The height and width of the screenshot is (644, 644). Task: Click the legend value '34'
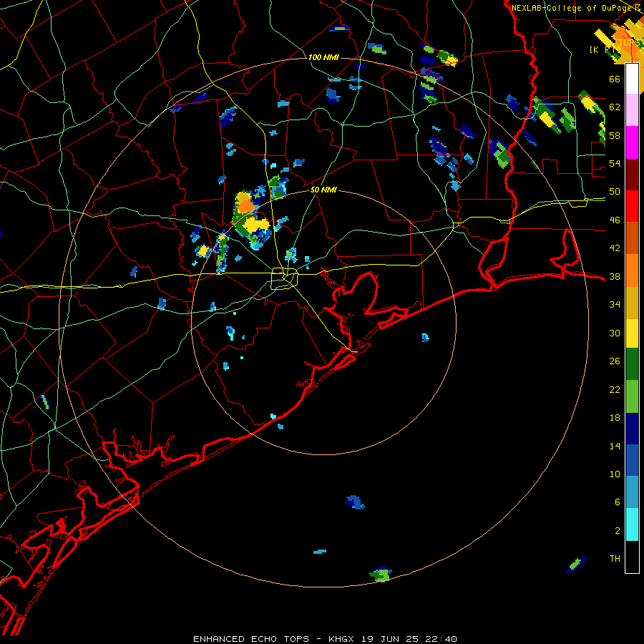click(615, 305)
